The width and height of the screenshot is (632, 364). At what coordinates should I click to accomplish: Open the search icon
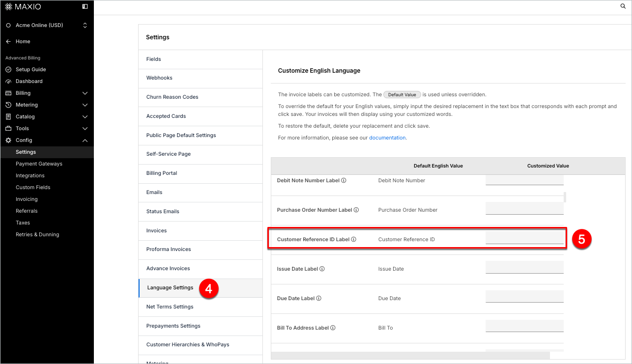(x=623, y=6)
